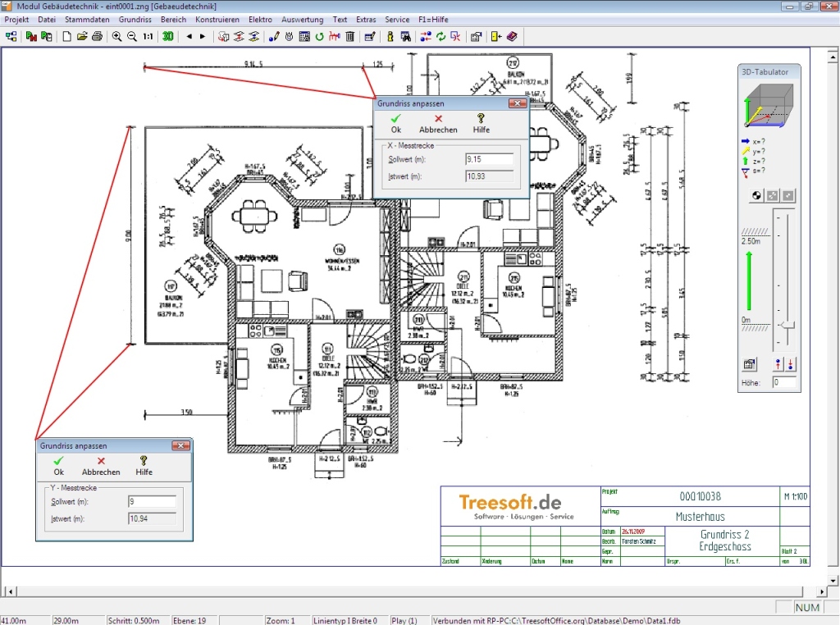Screen dimensions: 840x625
Task: Click the Sollwert field showing 9,15
Action: [x=489, y=159]
